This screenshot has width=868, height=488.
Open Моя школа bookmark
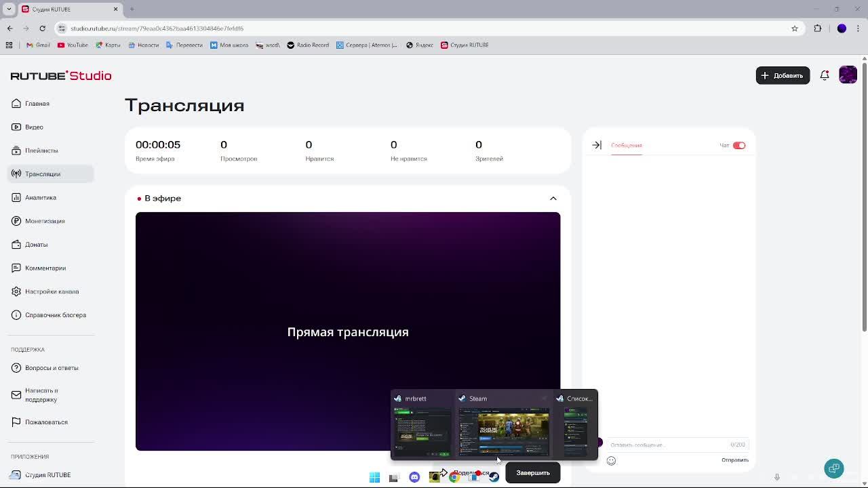tap(229, 45)
